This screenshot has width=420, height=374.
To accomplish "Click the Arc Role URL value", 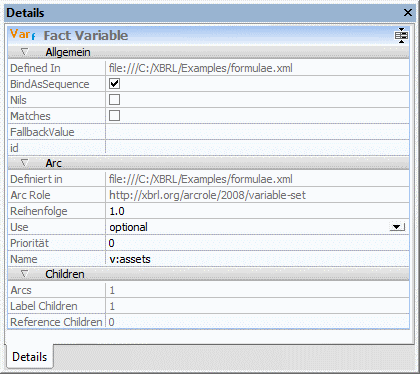I will coord(207,195).
